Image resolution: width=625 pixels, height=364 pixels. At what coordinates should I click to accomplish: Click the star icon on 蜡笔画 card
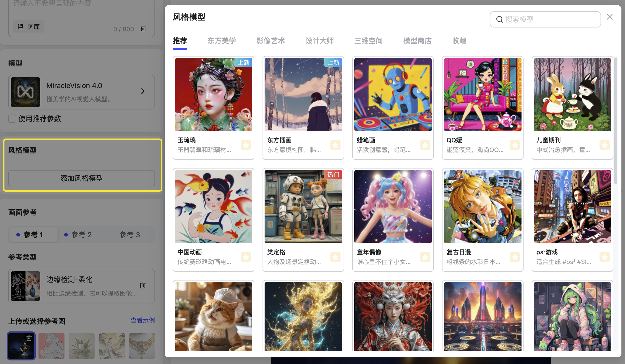click(x=425, y=145)
